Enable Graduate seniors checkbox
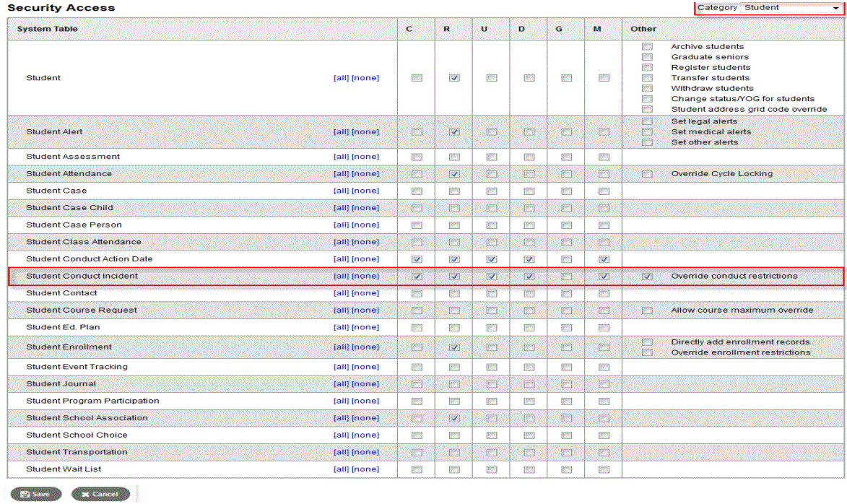The width and height of the screenshot is (847, 504). 647,57
